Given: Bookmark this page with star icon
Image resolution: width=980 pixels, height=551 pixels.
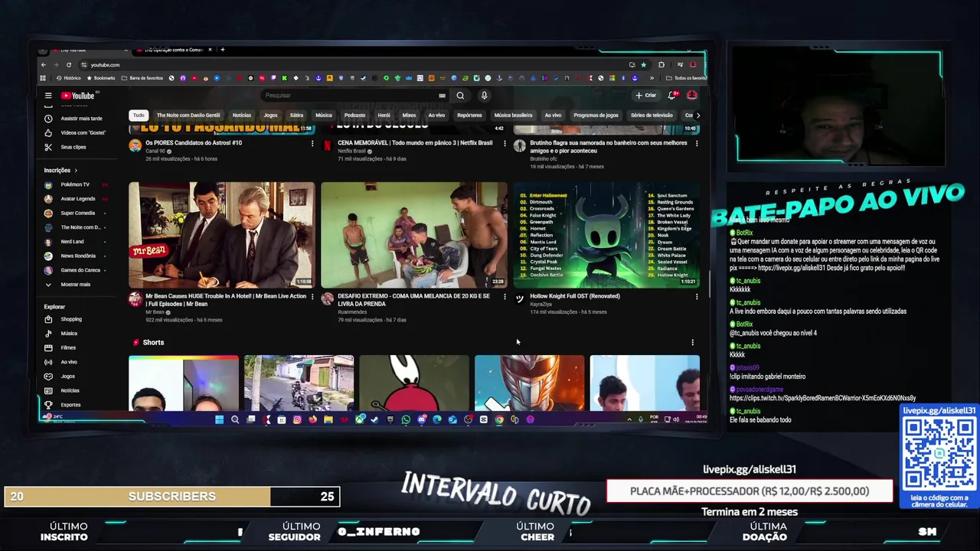Looking at the screenshot, I should tap(643, 65).
